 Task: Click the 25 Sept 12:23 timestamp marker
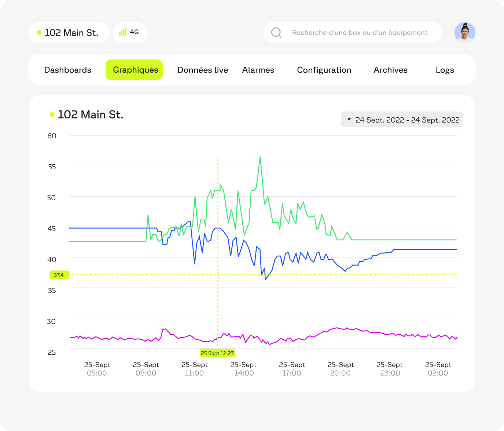[x=217, y=353]
